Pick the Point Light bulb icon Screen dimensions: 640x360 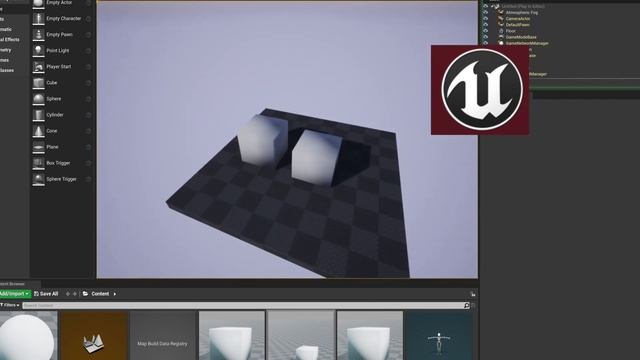(x=38, y=50)
